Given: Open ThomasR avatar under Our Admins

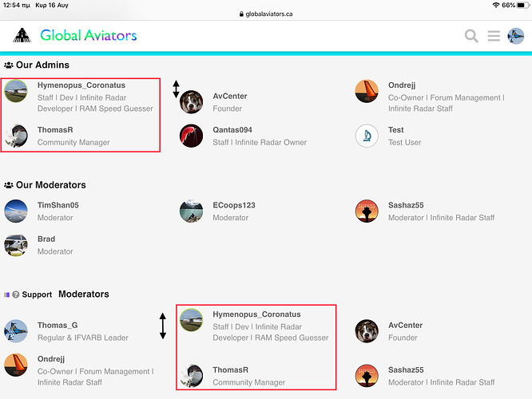Looking at the screenshot, I should pos(16,136).
